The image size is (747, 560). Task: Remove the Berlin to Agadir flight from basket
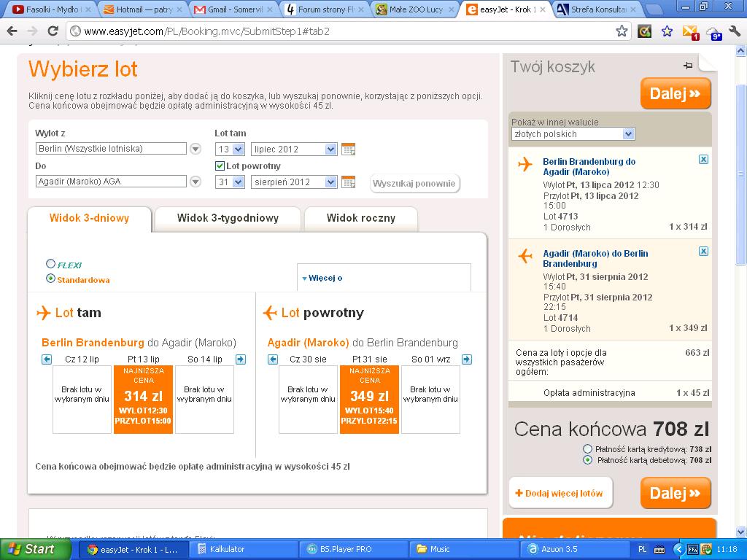[x=703, y=160]
